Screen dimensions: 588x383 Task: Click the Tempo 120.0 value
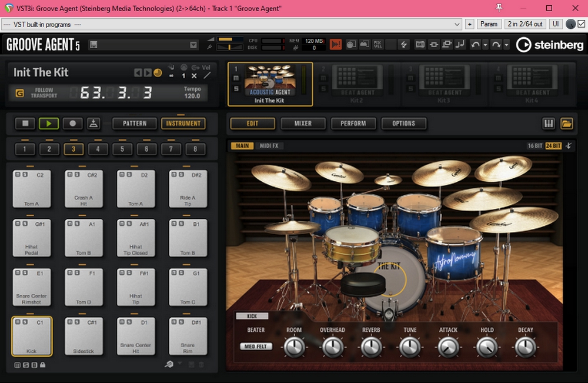192,96
